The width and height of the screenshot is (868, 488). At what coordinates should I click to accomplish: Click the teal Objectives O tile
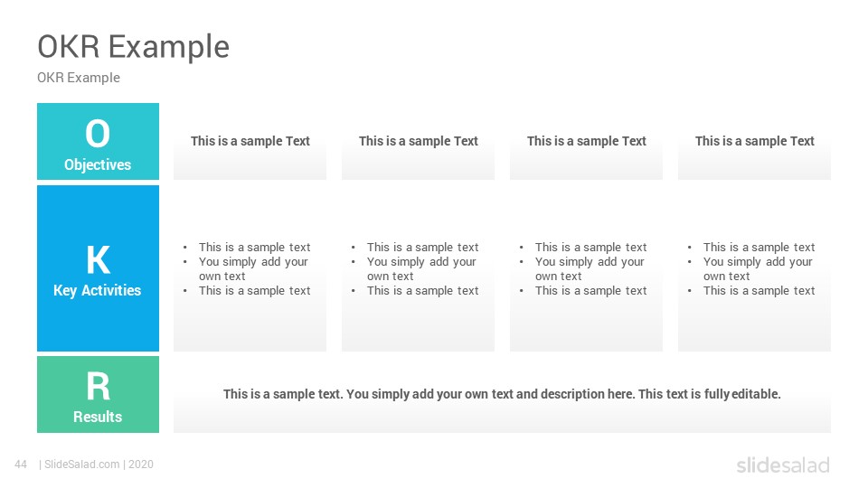pos(98,141)
